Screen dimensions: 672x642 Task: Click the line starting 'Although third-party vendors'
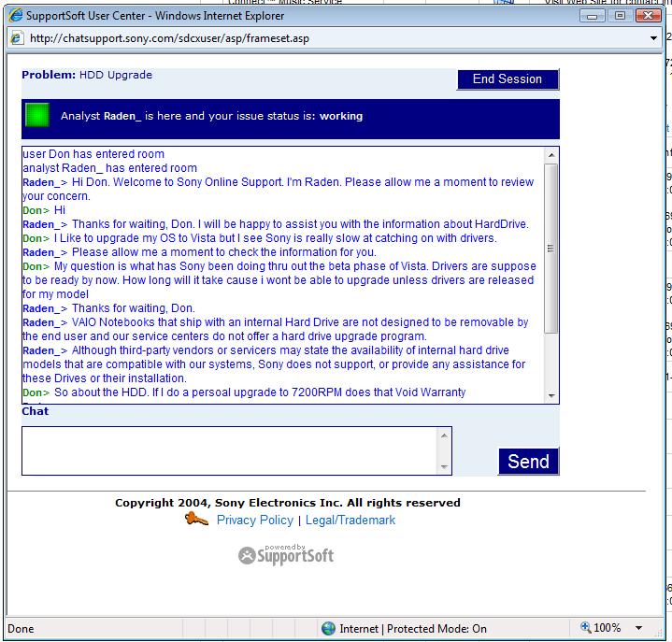tap(274, 364)
